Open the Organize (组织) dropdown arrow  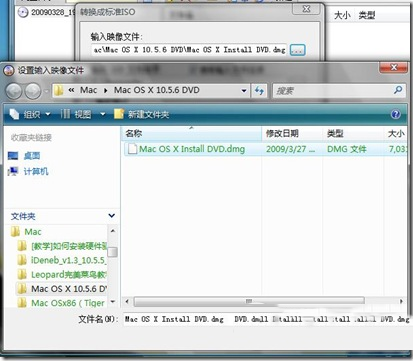tap(48, 114)
